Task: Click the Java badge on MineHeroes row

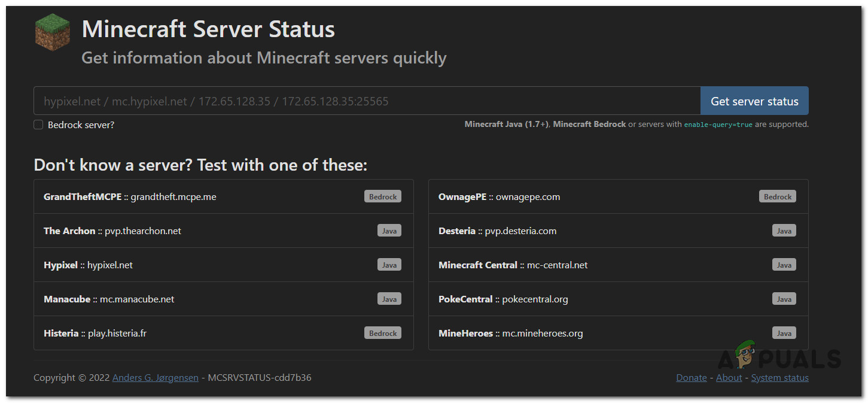Action: pyautogui.click(x=784, y=333)
